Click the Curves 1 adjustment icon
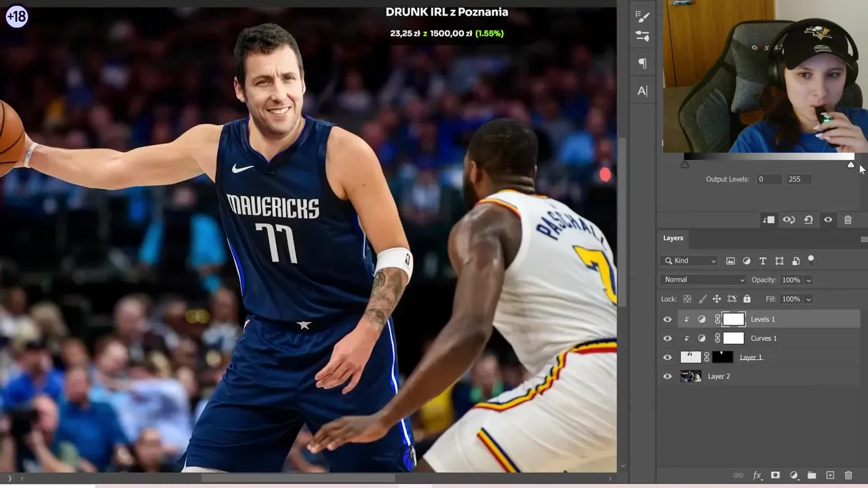The width and height of the screenshot is (868, 488). click(x=702, y=338)
